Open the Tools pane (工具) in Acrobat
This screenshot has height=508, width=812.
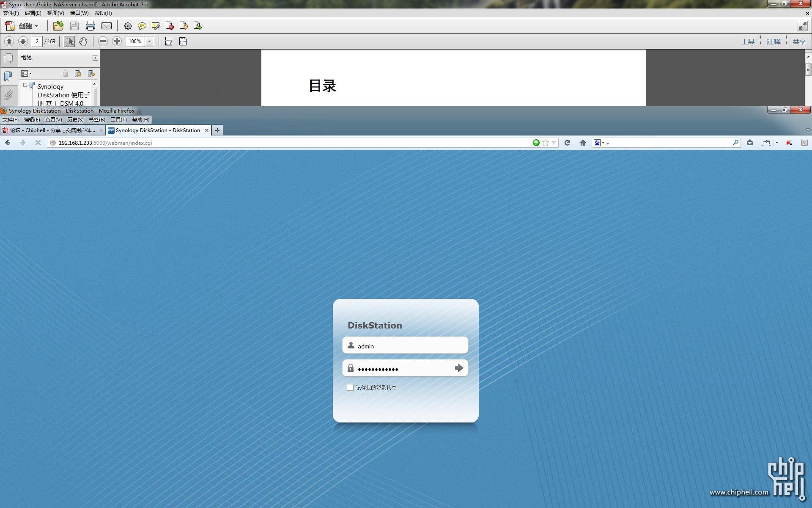[x=748, y=41]
